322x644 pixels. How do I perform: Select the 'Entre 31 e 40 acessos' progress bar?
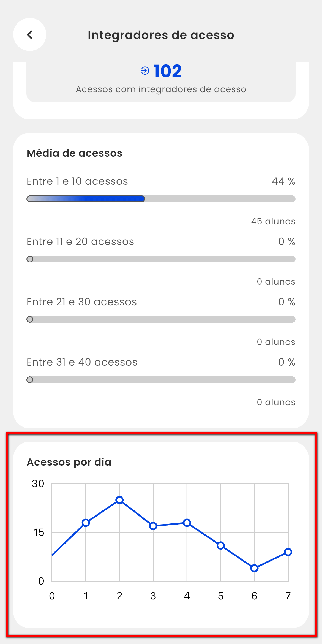[x=161, y=380]
